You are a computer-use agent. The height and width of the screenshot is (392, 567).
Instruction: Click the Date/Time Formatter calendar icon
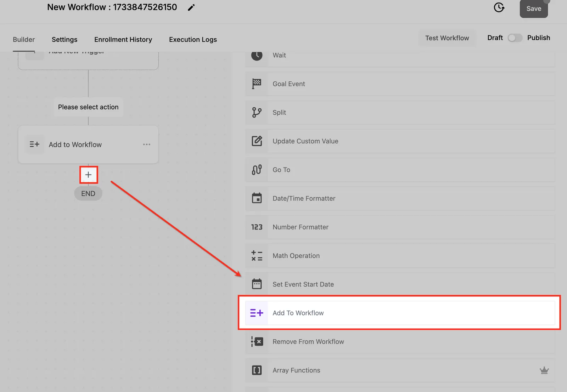tap(257, 198)
